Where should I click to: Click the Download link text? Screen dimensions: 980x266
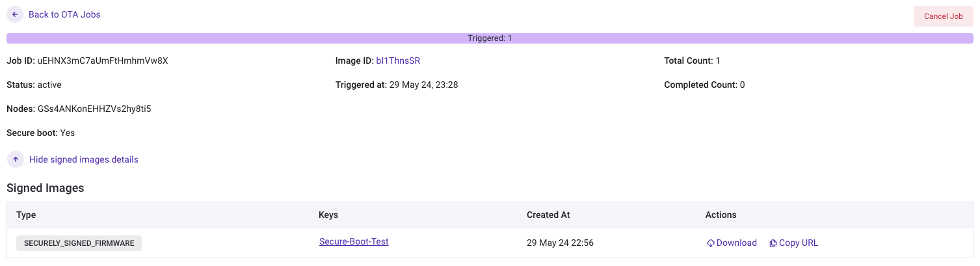tap(736, 243)
